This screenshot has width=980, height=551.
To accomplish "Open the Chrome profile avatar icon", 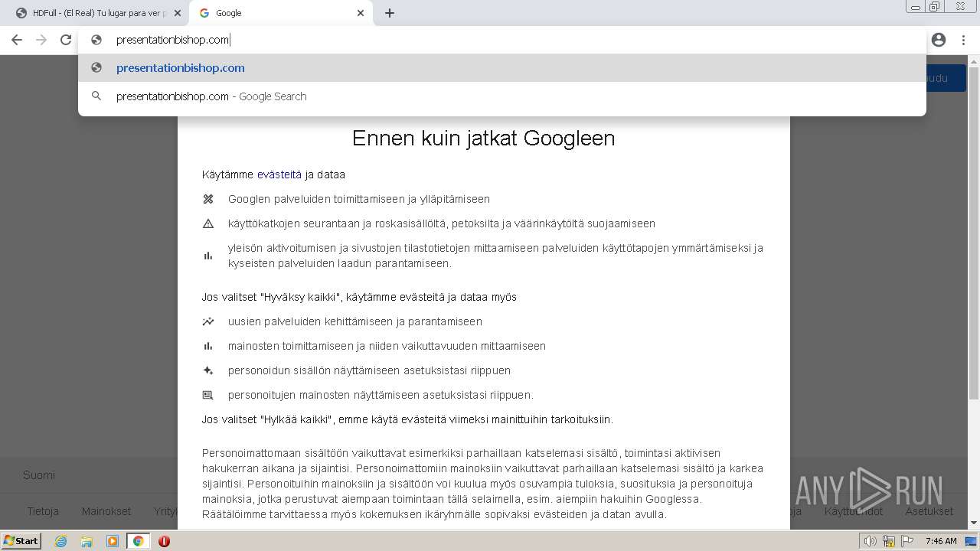I will point(939,40).
